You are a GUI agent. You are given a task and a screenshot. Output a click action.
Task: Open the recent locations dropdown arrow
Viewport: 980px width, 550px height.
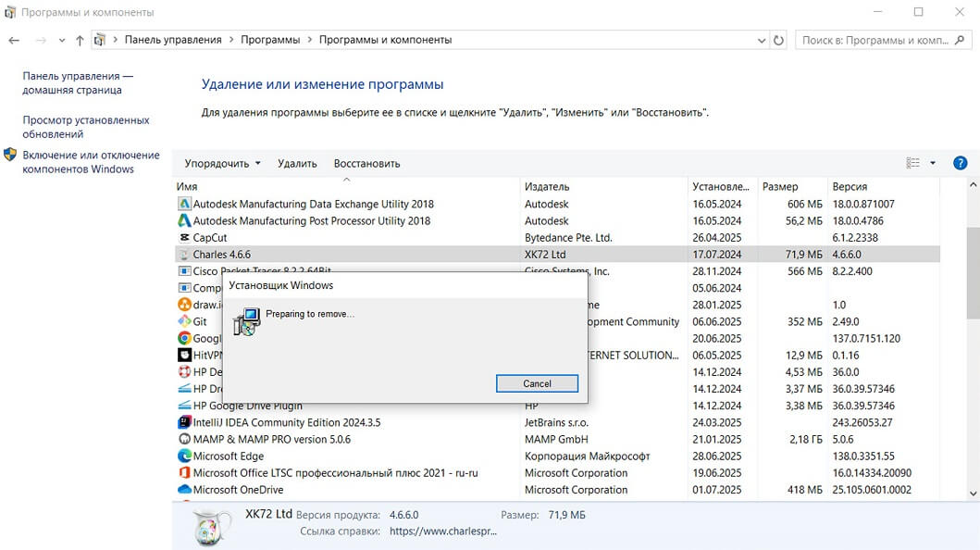point(61,40)
